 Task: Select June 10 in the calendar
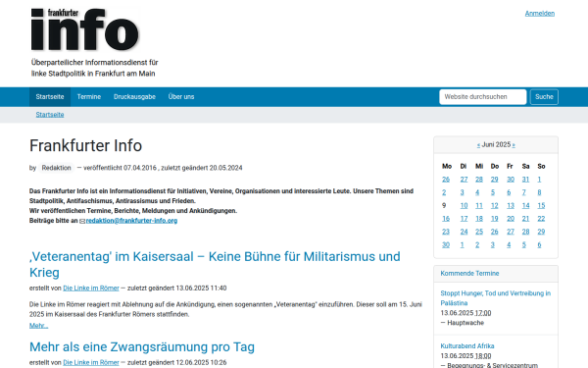click(464, 206)
